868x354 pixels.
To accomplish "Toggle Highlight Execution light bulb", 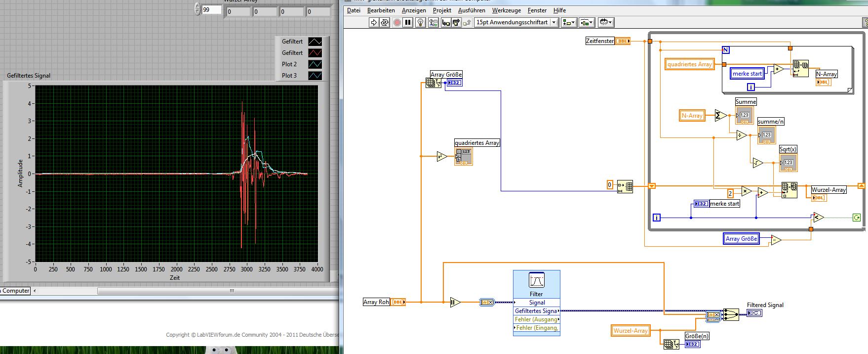I will tap(420, 22).
